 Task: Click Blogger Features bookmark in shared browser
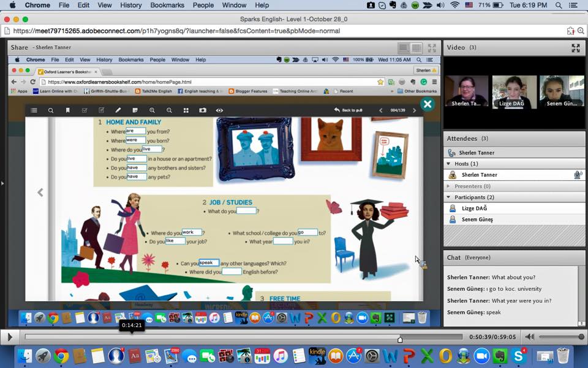[248, 91]
